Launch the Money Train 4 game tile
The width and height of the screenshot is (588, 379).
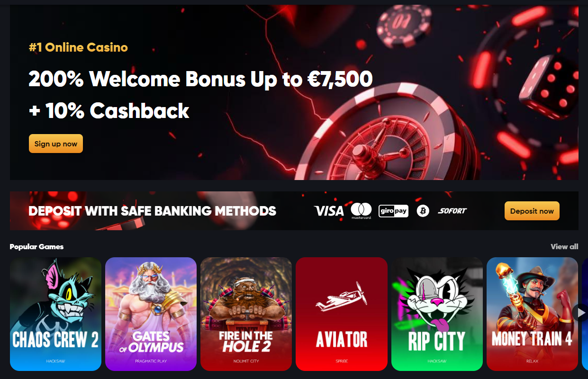pos(532,314)
